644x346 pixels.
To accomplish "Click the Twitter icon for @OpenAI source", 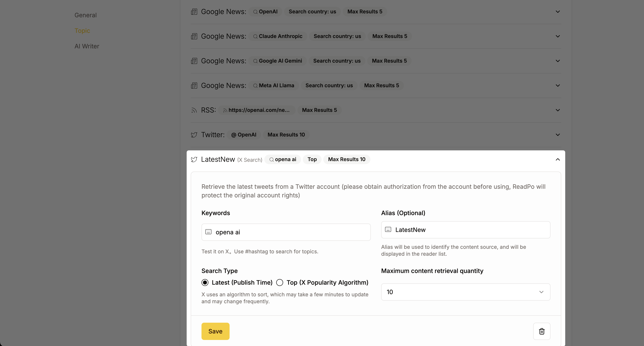I will 194,135.
